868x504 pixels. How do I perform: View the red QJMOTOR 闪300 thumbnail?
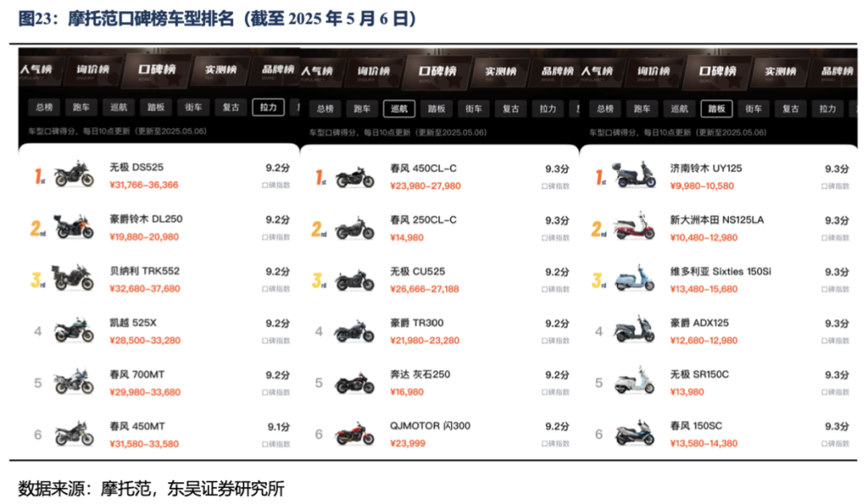click(x=354, y=433)
